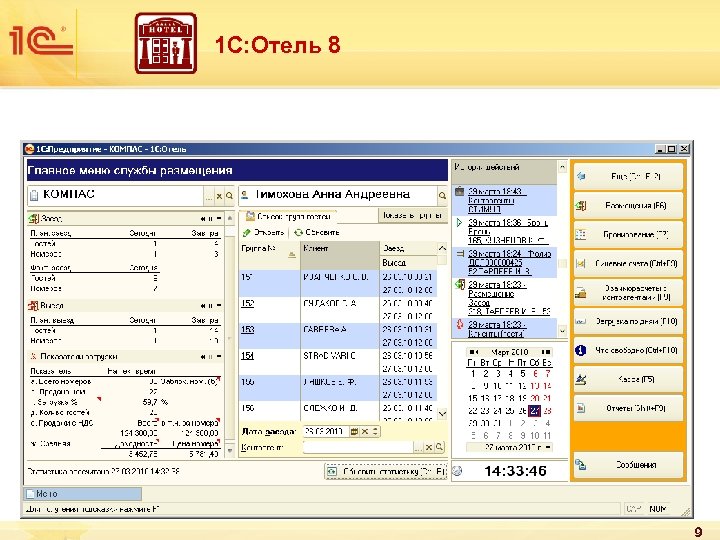The width and height of the screenshot is (720, 540).
Task: Click folio icon of 18:24 history entry
Action: click(459, 253)
